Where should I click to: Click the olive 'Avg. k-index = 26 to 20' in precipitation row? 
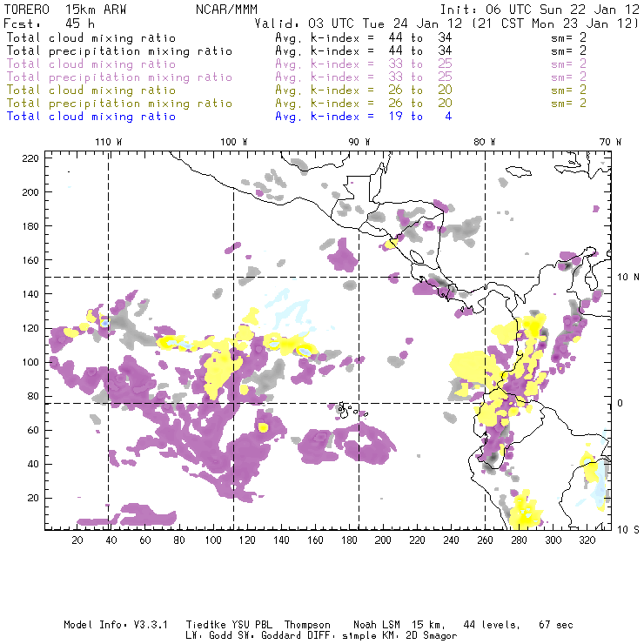point(364,103)
